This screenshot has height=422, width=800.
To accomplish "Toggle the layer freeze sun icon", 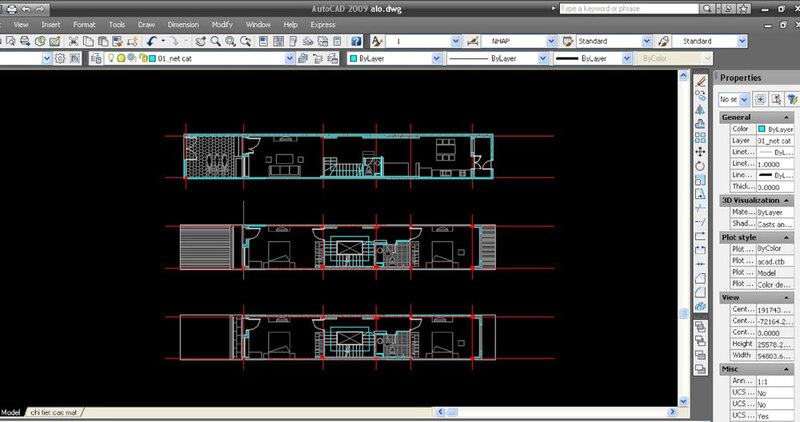I will click(121, 59).
